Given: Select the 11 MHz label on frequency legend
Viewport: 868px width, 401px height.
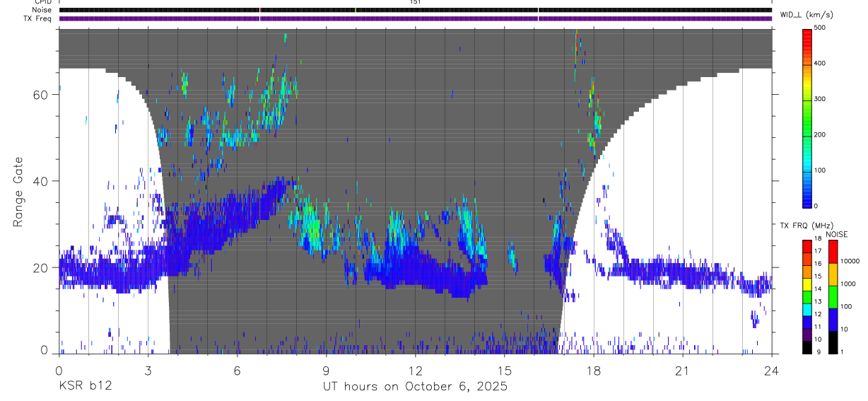Looking at the screenshot, I should (x=817, y=326).
